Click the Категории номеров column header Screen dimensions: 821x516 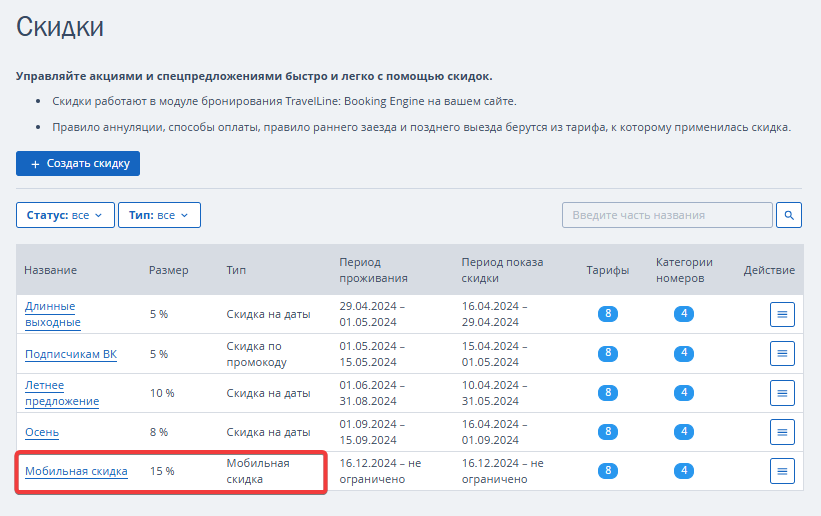pyautogui.click(x=684, y=270)
